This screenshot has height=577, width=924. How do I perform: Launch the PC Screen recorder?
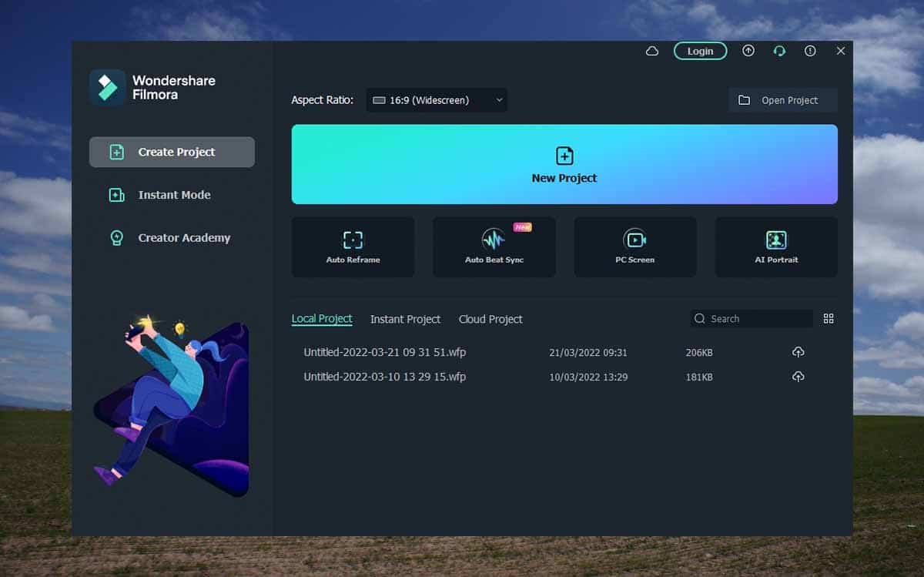[634, 247]
